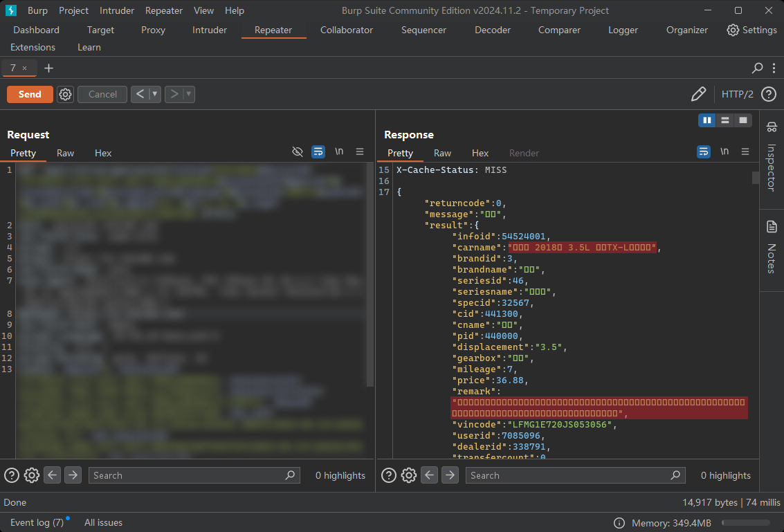Add a new Repeater tab with plus
The width and height of the screenshot is (784, 532).
click(x=48, y=68)
